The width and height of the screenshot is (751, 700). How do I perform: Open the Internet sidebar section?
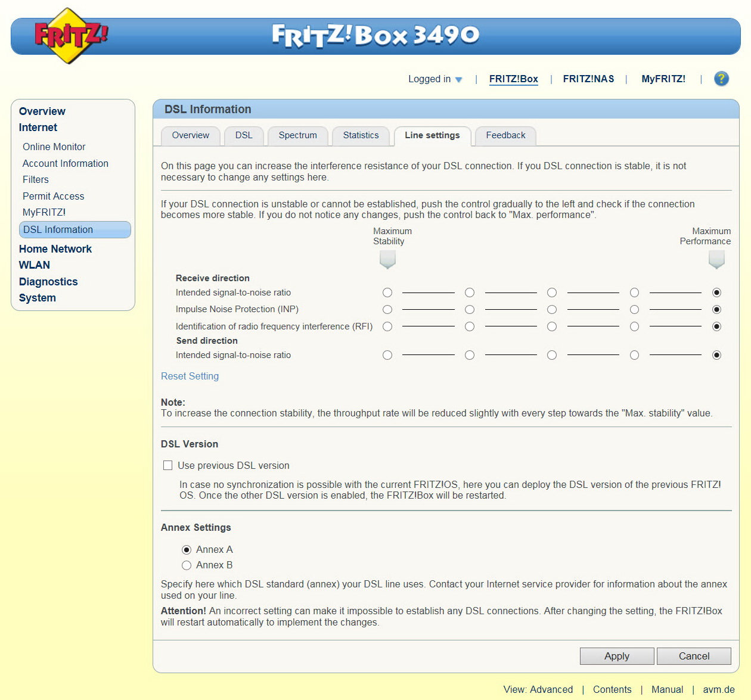(x=38, y=127)
